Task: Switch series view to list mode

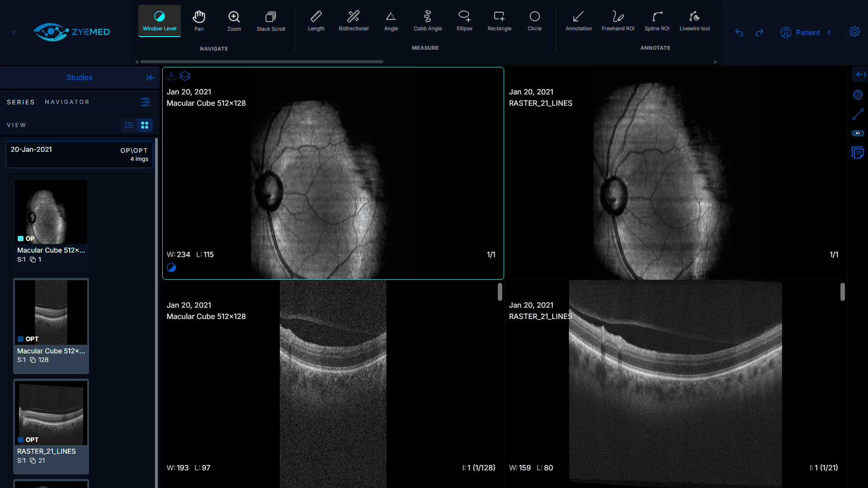Action: click(x=129, y=125)
